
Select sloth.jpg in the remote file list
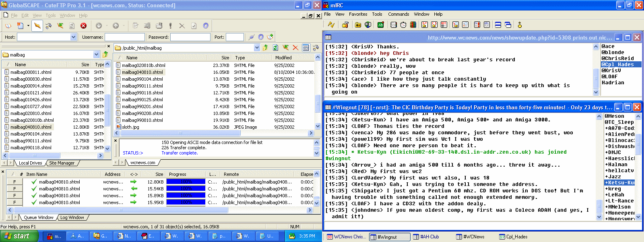131,127
